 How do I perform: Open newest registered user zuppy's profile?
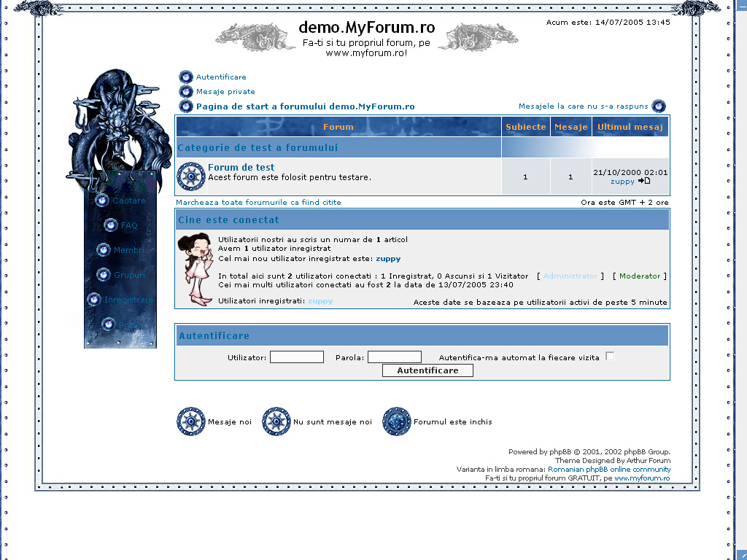pyautogui.click(x=388, y=259)
